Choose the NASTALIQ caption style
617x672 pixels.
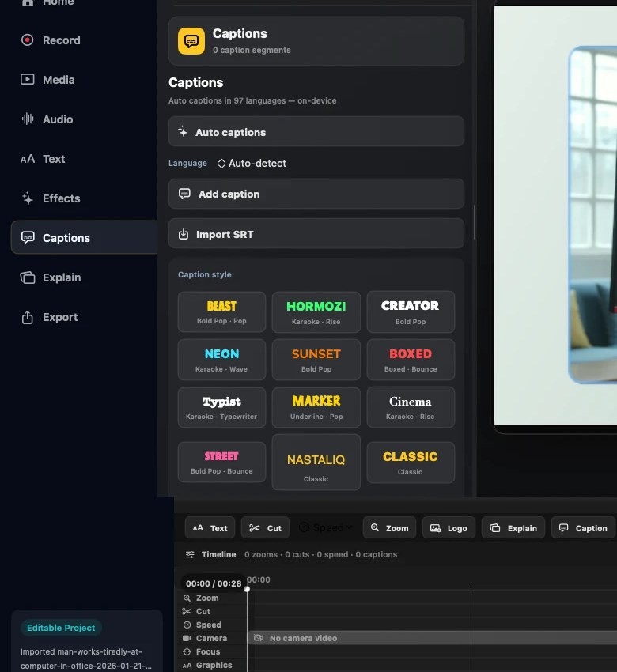(x=316, y=462)
